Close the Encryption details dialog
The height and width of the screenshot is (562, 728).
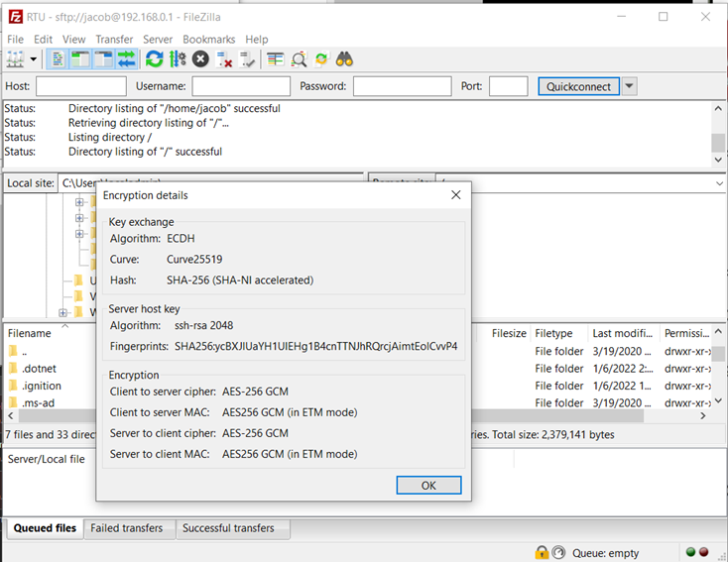click(456, 195)
